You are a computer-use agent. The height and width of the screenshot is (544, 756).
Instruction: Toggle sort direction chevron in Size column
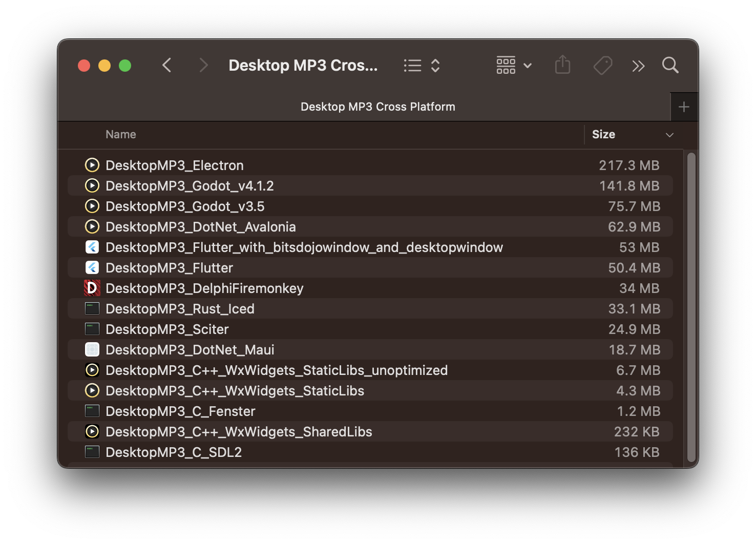click(669, 135)
